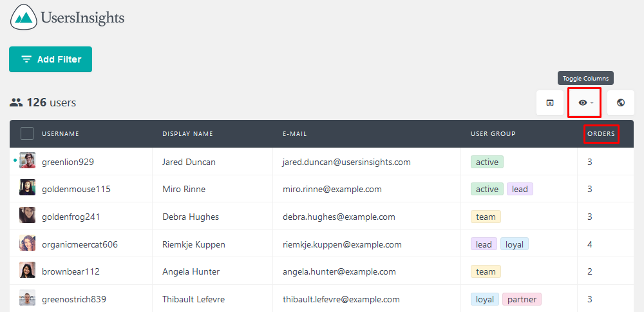The width and height of the screenshot is (644, 312).
Task: Click the User Group column header
Action: [x=493, y=134]
